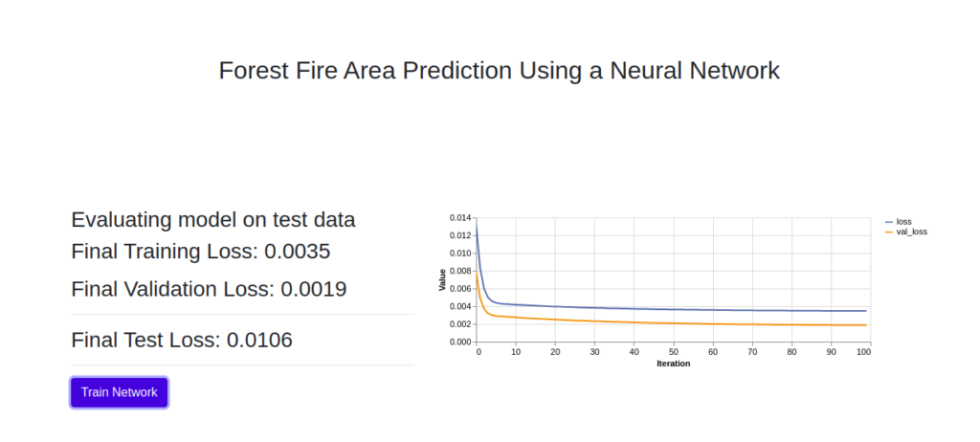Click the 0.014 y-axis tick label
980x442 pixels.
pyautogui.click(x=459, y=217)
